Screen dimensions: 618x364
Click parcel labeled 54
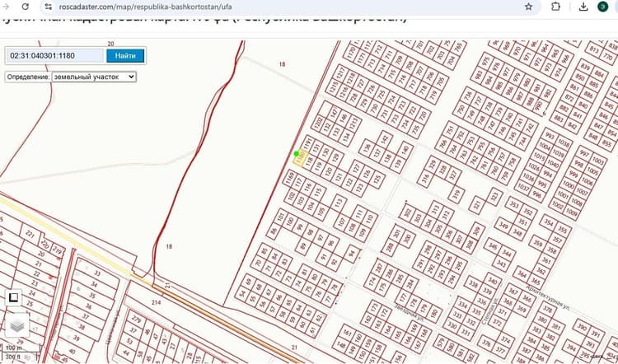[x=241, y=294]
